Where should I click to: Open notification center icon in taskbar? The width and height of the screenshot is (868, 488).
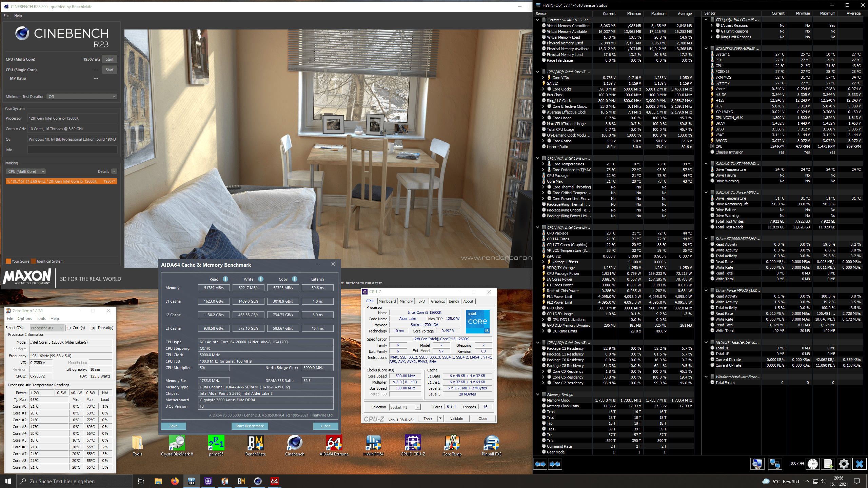[x=857, y=481]
